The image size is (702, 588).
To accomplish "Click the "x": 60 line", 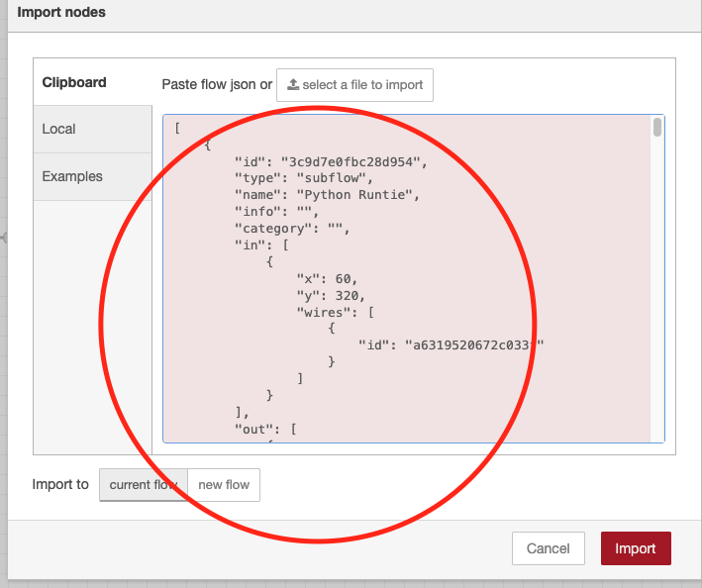I will pyautogui.click(x=327, y=279).
